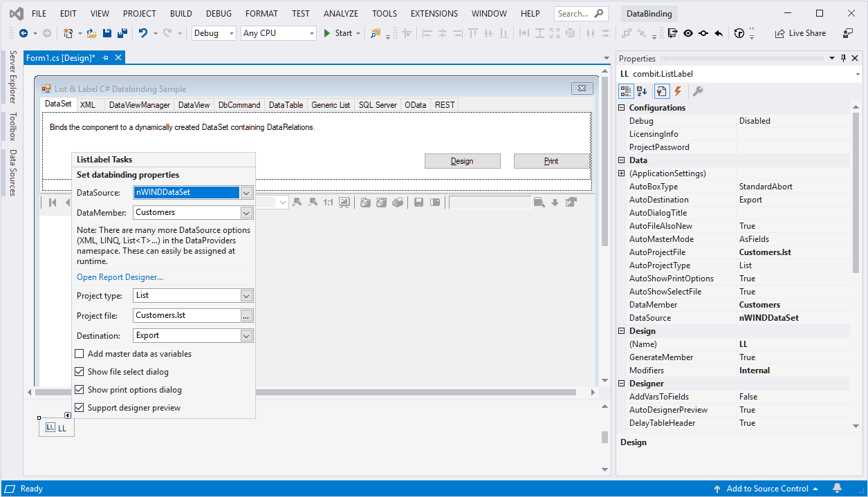The width and height of the screenshot is (868, 497).
Task: Enable Add master data as variables
Action: tap(80, 354)
